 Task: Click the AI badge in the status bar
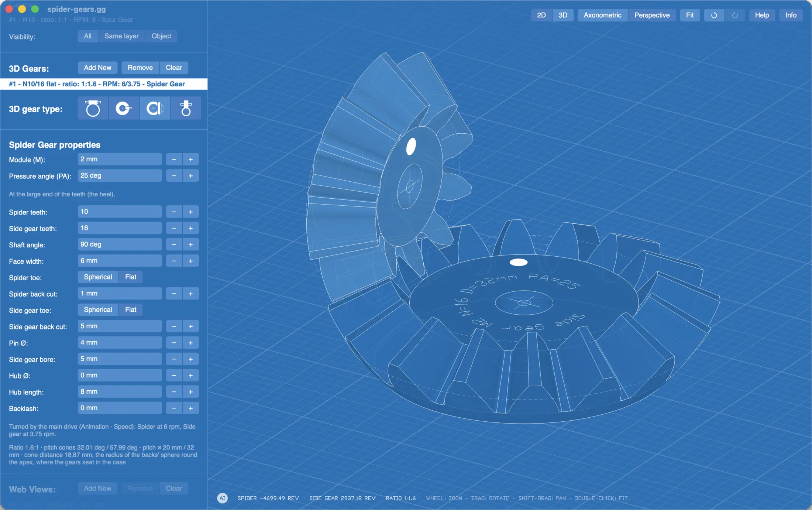[x=222, y=498]
